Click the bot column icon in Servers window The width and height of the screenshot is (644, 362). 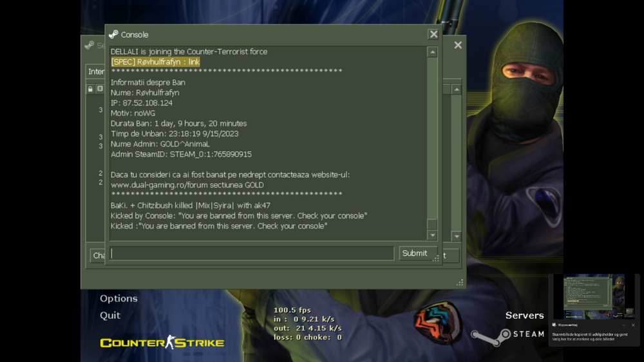(x=100, y=89)
